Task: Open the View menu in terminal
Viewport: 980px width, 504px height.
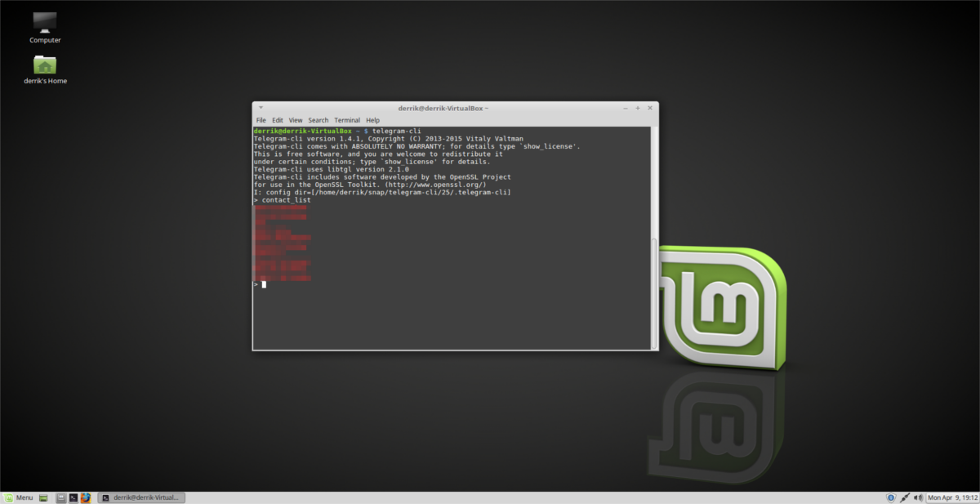Action: tap(296, 120)
